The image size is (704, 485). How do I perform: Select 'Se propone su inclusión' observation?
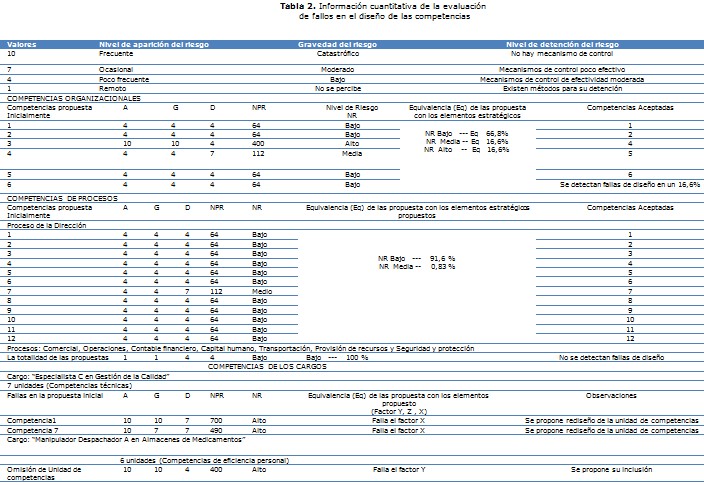pos(611,468)
